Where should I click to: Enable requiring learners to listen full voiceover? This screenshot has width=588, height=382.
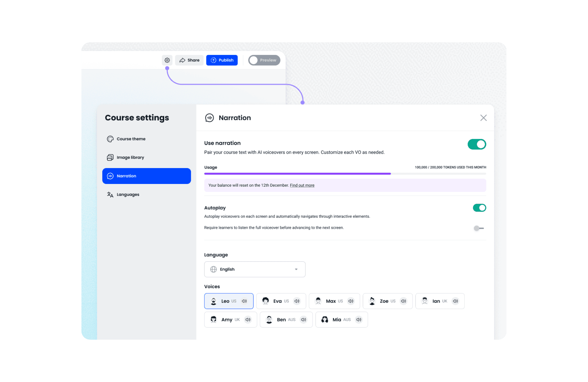point(479,228)
